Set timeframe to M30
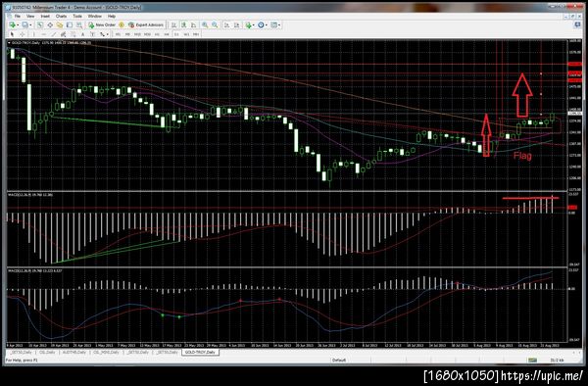The width and height of the screenshot is (588, 386). [147, 34]
